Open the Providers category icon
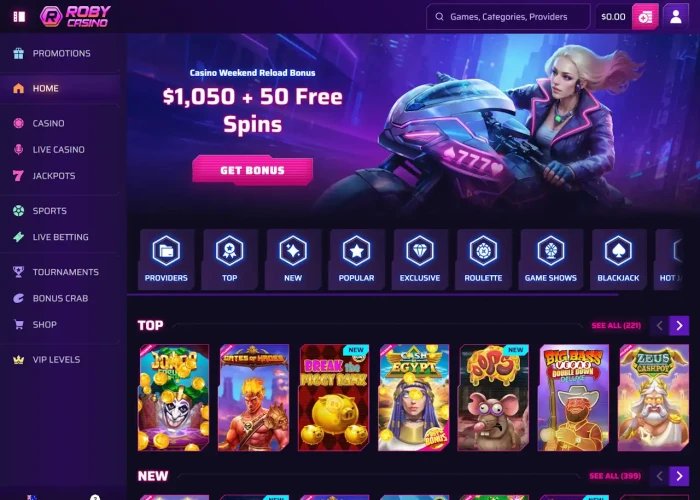The width and height of the screenshot is (700, 500). tap(166, 259)
